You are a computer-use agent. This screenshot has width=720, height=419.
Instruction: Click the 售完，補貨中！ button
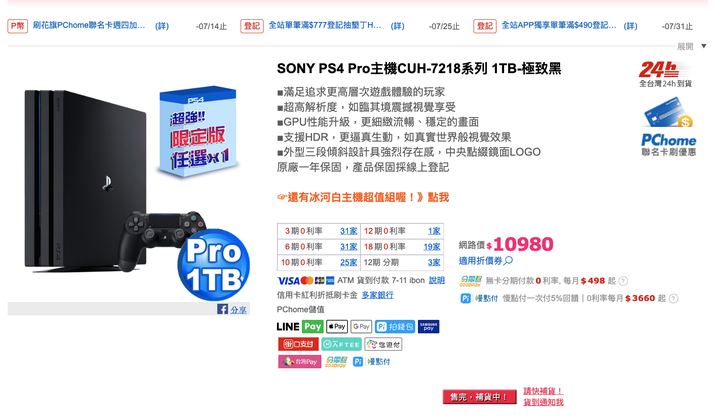point(479,397)
